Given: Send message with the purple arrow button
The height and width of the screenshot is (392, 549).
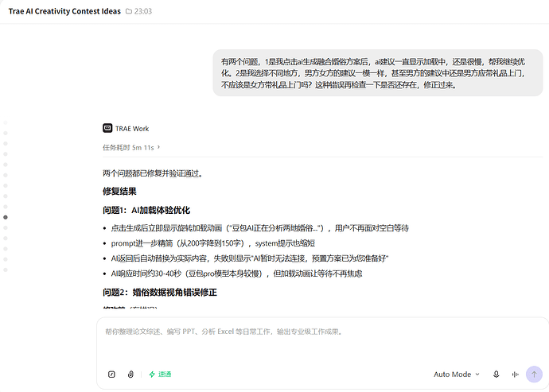Looking at the screenshot, I should 534,375.
